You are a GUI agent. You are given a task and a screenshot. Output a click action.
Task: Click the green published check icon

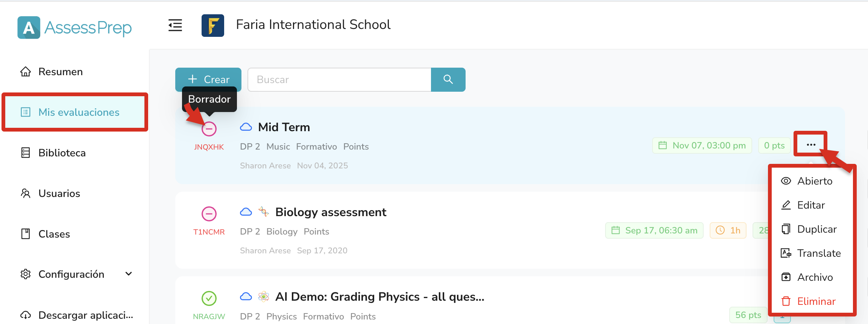[209, 298]
